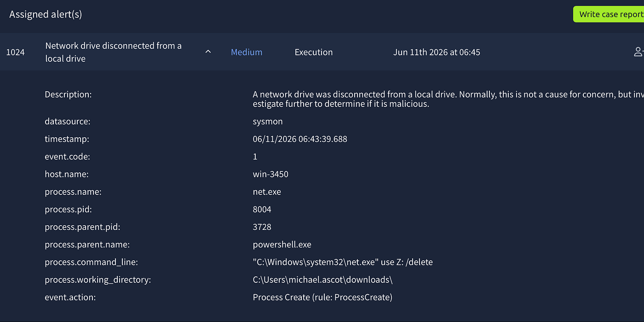Click alert title 'Network drive disconnected from a local drive'
Screen dimensions: 644x322
pyautogui.click(x=114, y=52)
